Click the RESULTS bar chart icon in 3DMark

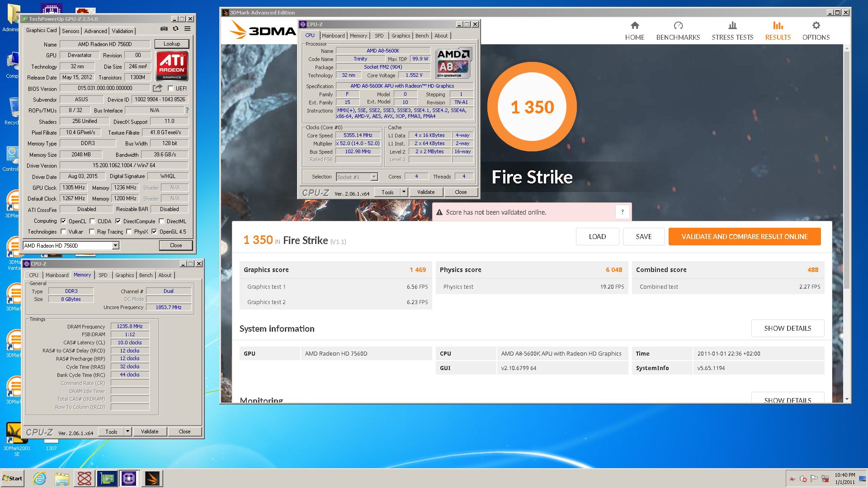(x=778, y=25)
